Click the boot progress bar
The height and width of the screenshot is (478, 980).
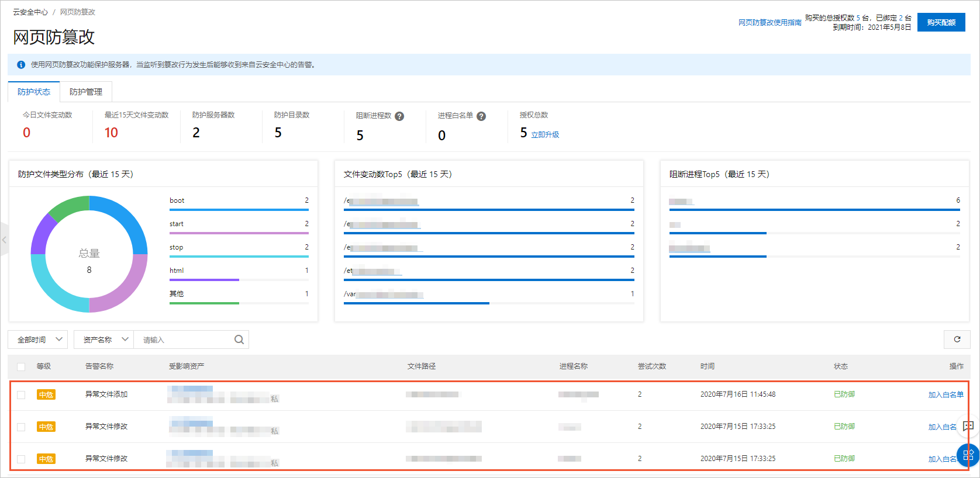click(239, 209)
